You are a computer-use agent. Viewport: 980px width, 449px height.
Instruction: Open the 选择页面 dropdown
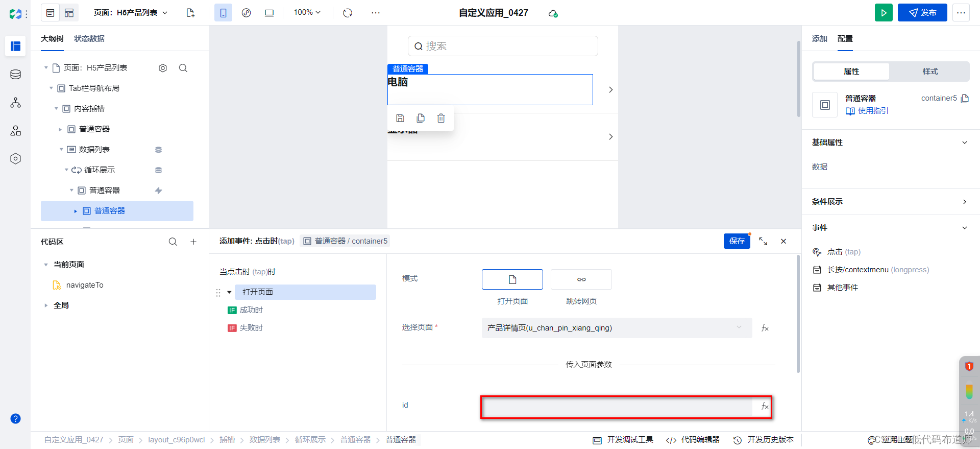(617, 328)
